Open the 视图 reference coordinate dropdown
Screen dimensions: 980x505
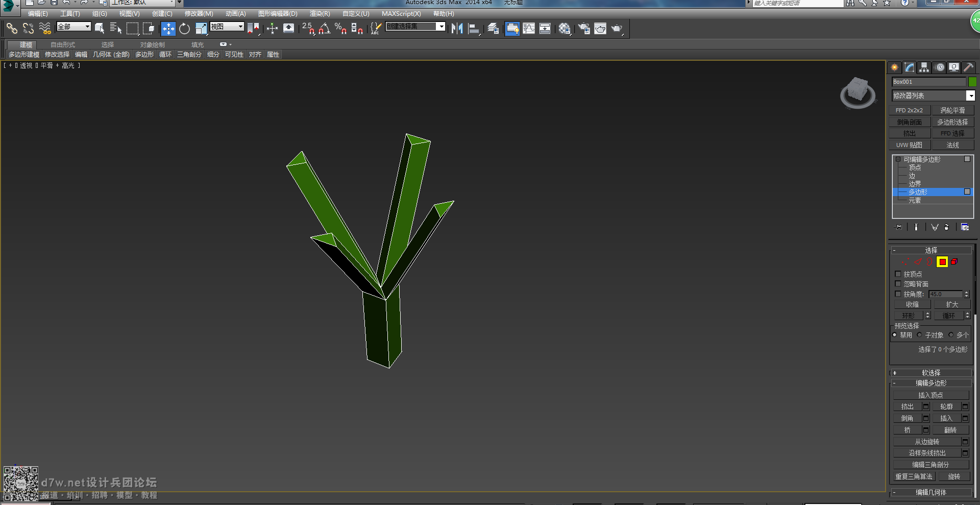pyautogui.click(x=227, y=27)
